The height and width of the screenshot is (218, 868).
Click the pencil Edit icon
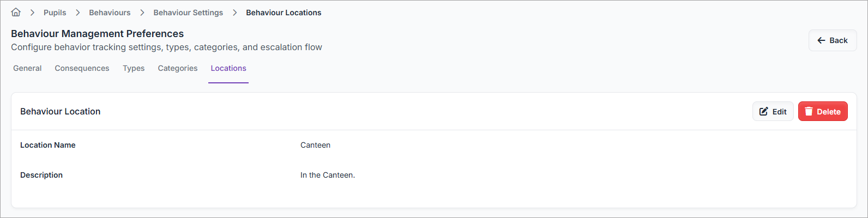point(764,111)
